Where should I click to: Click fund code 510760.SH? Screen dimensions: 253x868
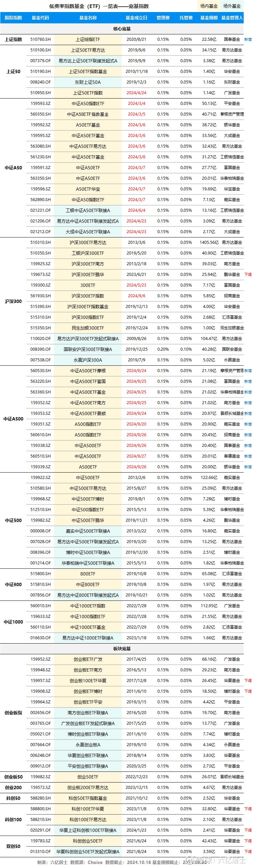[40, 39]
